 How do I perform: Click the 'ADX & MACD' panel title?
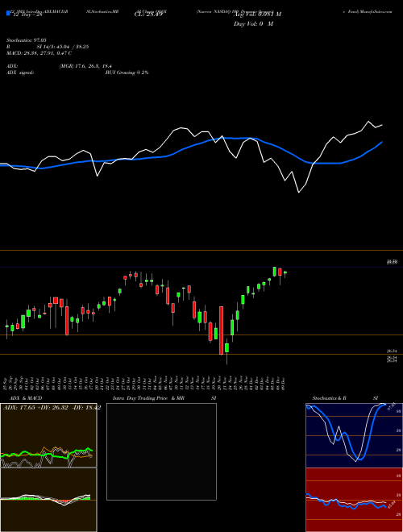click(26, 398)
